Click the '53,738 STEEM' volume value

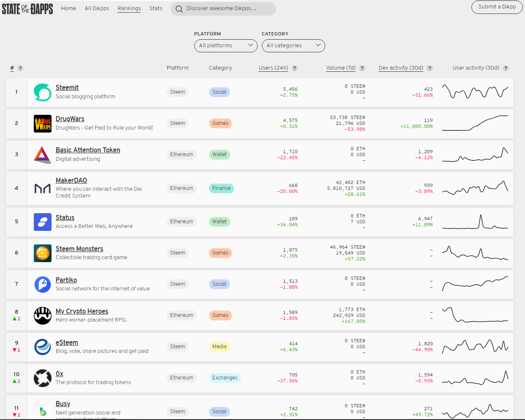(348, 118)
